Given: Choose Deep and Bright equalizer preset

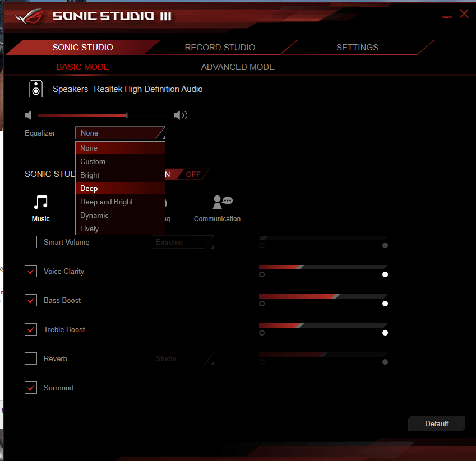Looking at the screenshot, I should (x=120, y=202).
